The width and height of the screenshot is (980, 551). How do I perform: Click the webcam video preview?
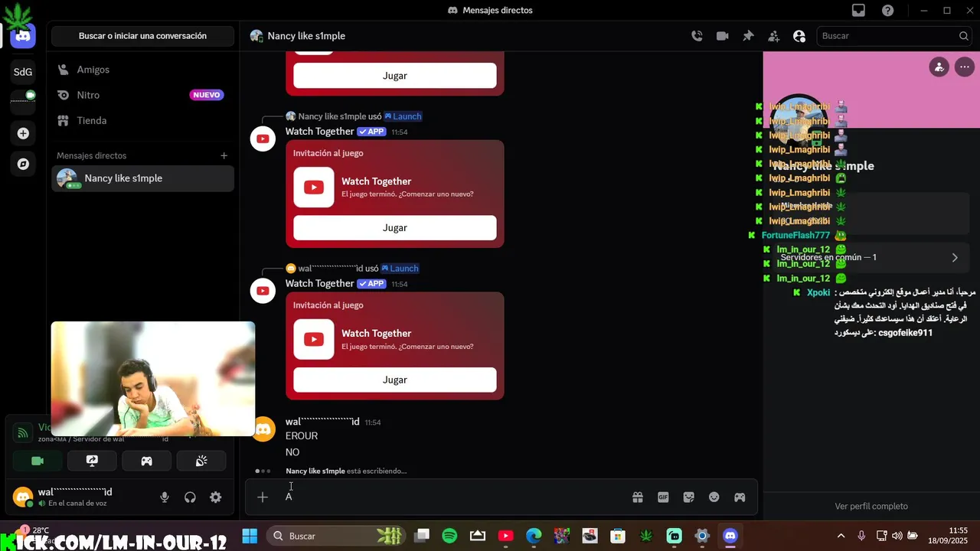click(153, 379)
